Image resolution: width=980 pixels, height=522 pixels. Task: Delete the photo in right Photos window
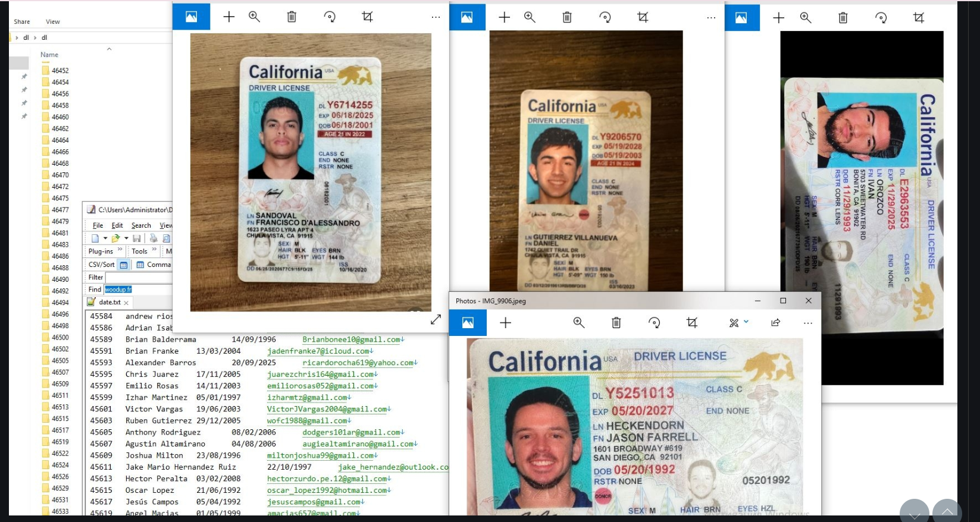843,18
